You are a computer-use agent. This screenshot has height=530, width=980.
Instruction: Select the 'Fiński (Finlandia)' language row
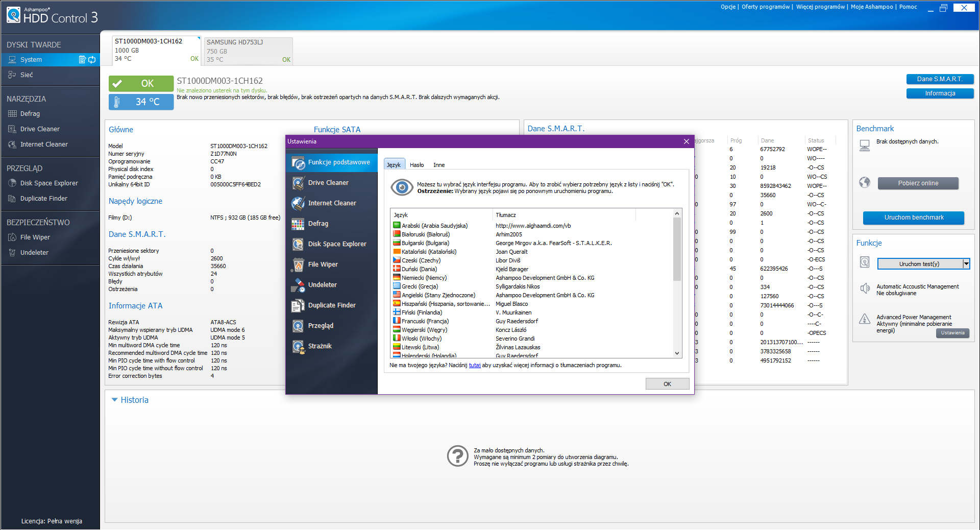pyautogui.click(x=532, y=312)
